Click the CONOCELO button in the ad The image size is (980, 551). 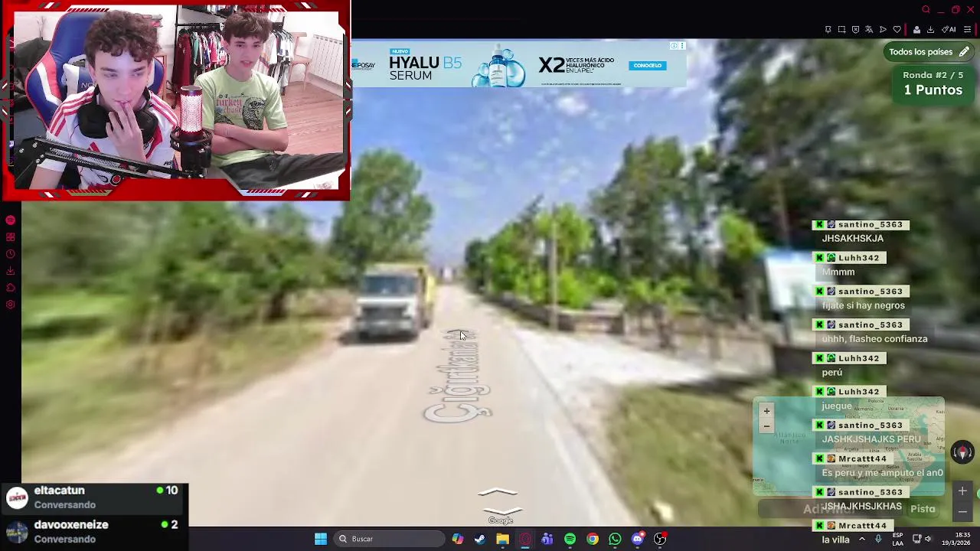tap(648, 65)
